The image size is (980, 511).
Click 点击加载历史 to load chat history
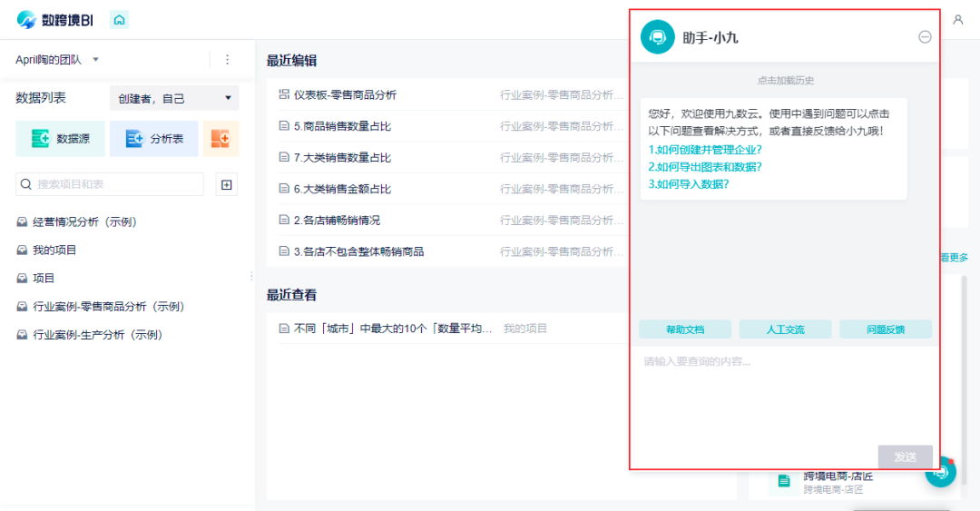point(786,80)
